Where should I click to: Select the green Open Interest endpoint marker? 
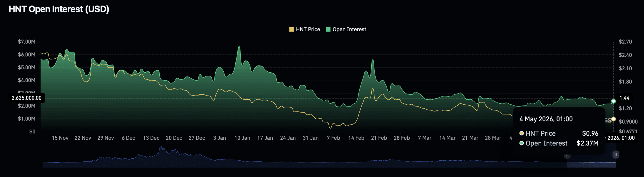pos(613,101)
